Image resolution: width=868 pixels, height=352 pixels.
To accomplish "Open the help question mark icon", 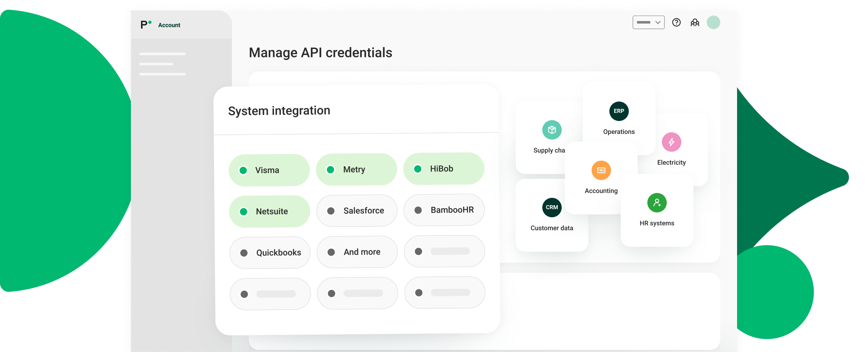I will pyautogui.click(x=676, y=22).
